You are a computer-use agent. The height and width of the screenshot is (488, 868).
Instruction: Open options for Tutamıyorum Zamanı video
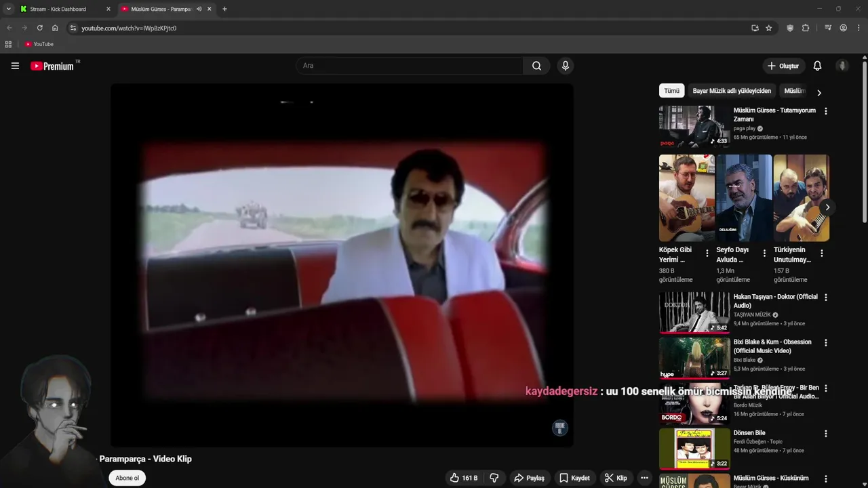click(825, 111)
